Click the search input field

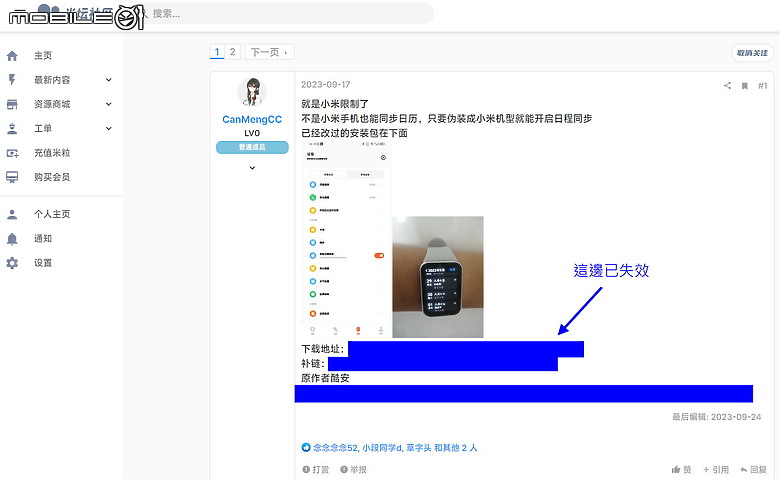[x=291, y=13]
